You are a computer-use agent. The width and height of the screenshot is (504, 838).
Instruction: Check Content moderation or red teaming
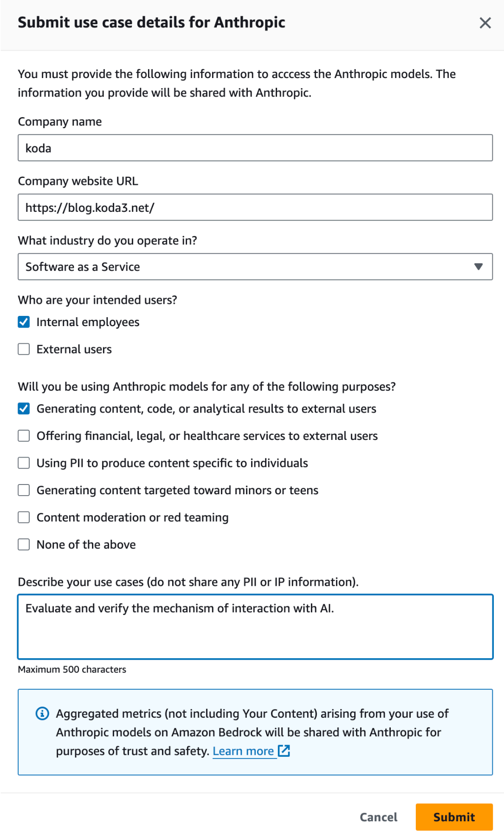[x=23, y=517]
